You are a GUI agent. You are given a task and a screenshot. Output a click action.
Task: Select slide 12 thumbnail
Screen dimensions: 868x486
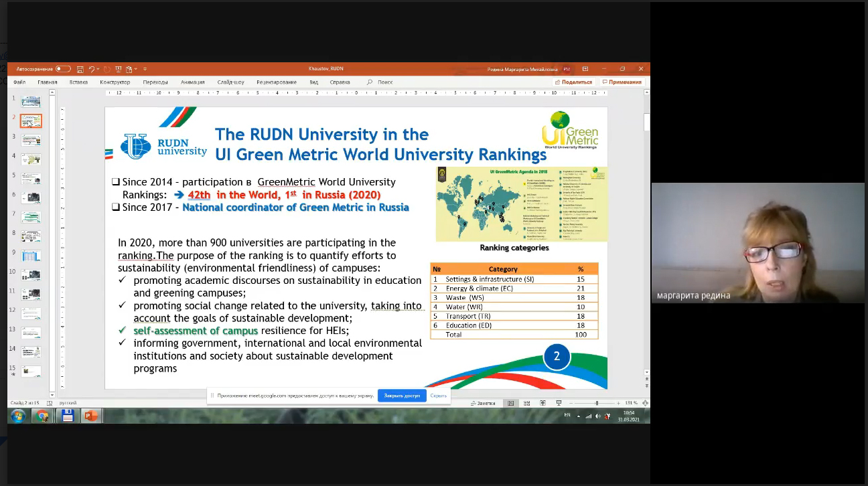[31, 313]
